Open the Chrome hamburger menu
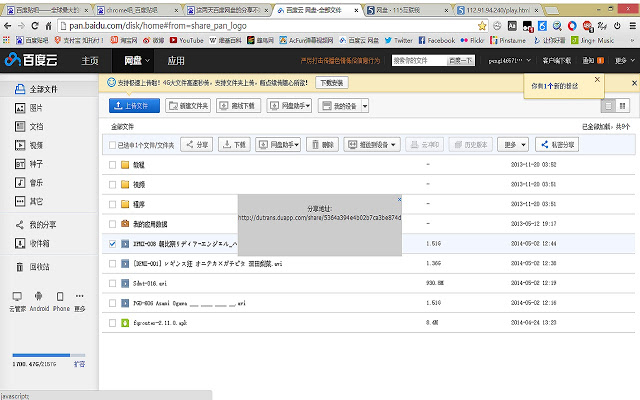 [633, 26]
